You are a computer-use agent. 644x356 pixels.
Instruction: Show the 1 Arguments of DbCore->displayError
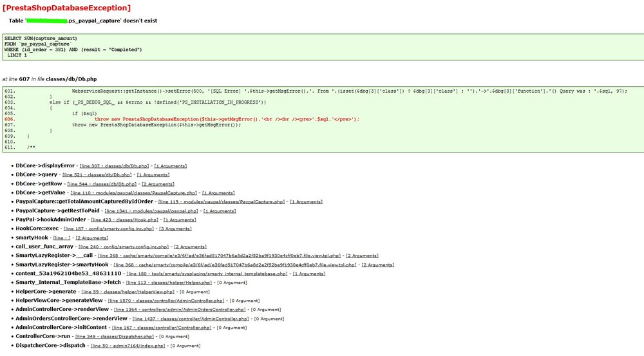point(171,166)
